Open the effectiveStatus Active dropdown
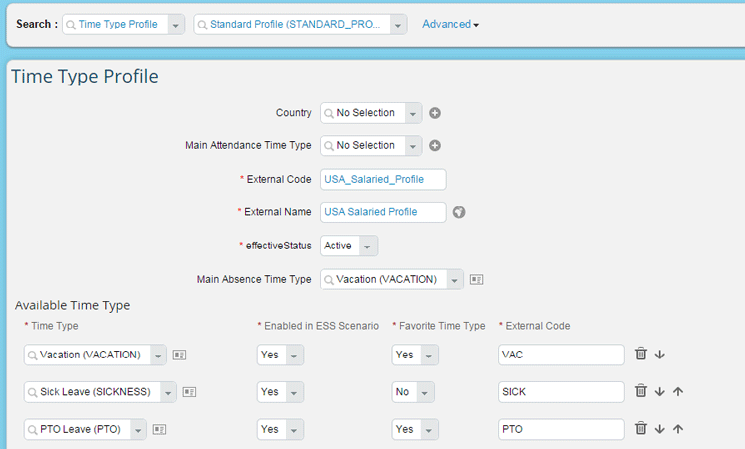This screenshot has height=449, width=745. point(367,246)
